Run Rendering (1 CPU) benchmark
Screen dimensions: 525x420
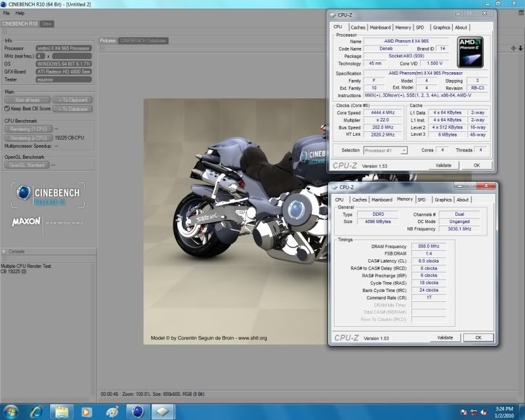(x=28, y=129)
